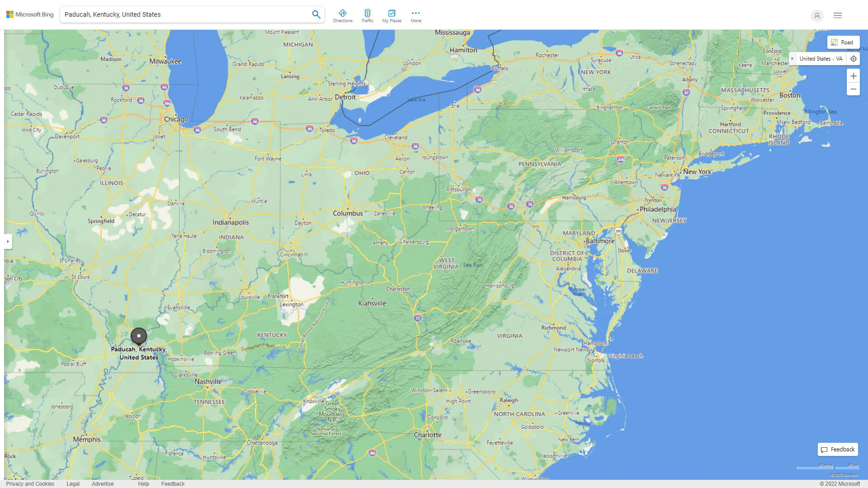Click the user account icon

click(816, 15)
